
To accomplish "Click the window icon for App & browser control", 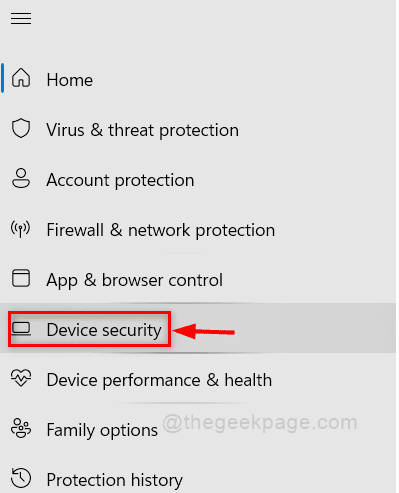I will click(21, 278).
